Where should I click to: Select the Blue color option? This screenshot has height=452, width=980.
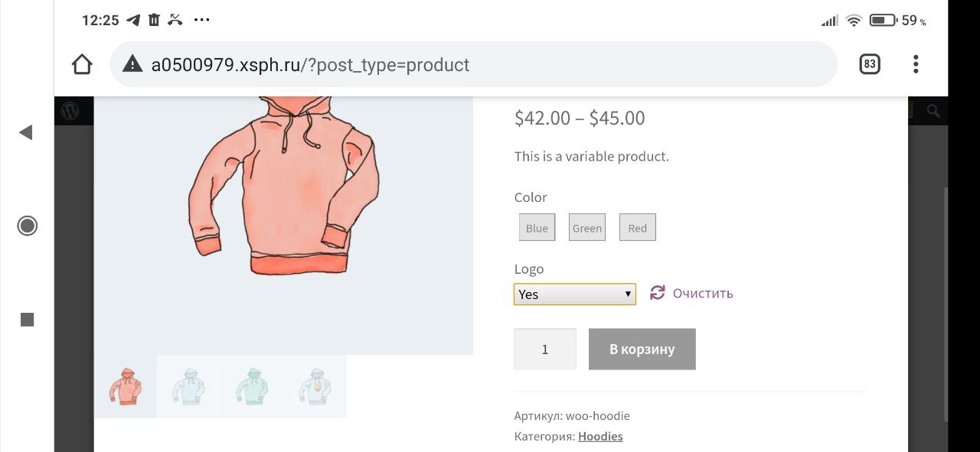coord(537,228)
